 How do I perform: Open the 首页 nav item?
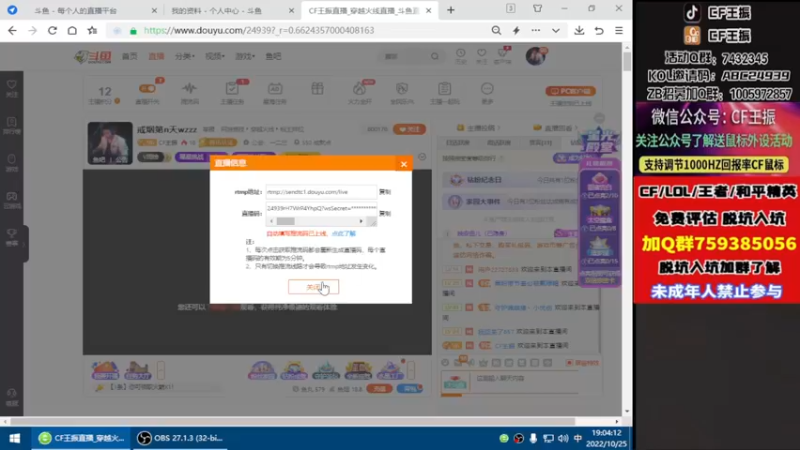point(130,56)
